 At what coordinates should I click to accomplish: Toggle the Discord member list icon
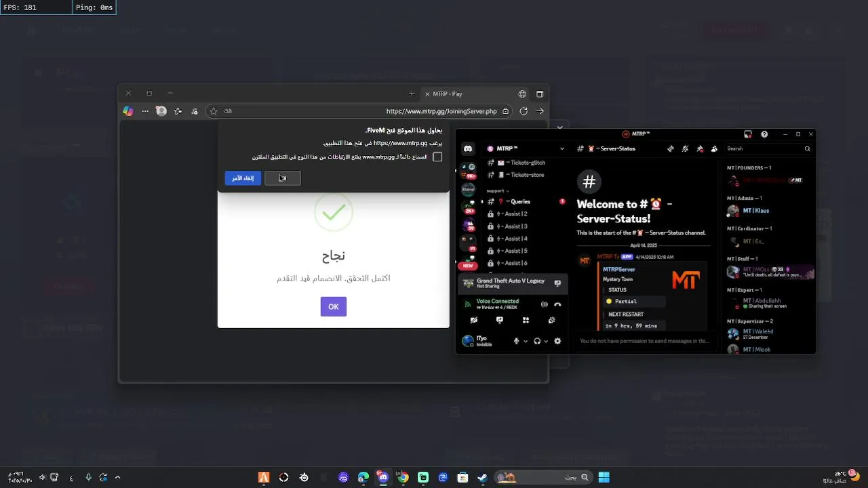714,148
